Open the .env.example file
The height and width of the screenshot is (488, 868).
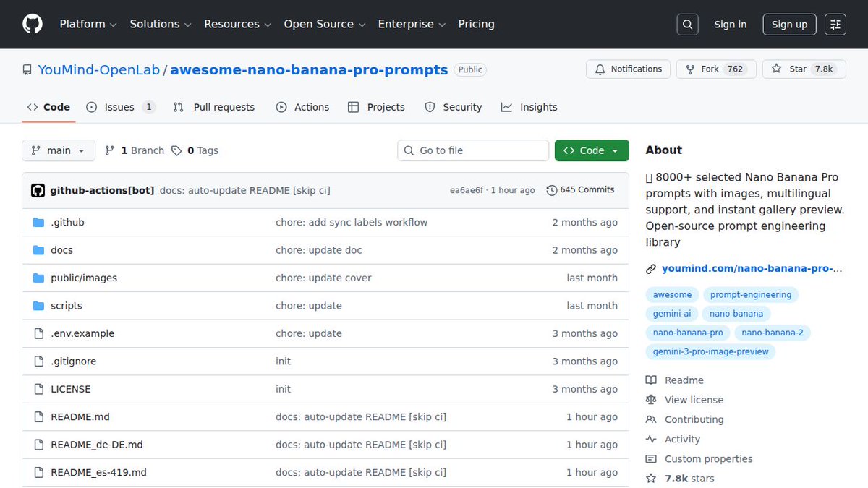pos(82,334)
